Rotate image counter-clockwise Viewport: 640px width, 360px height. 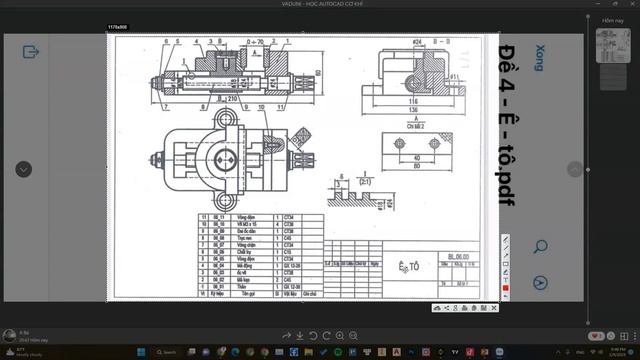pos(313,336)
